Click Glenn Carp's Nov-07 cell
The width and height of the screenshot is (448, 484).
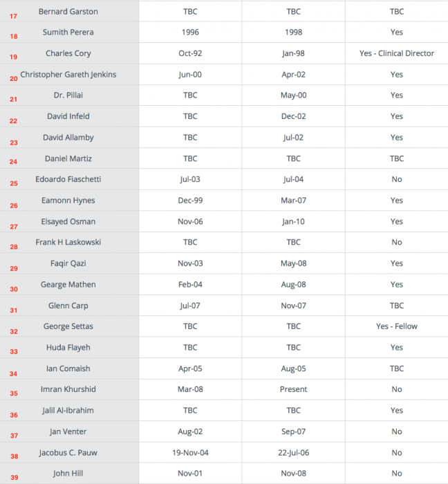[x=293, y=306]
